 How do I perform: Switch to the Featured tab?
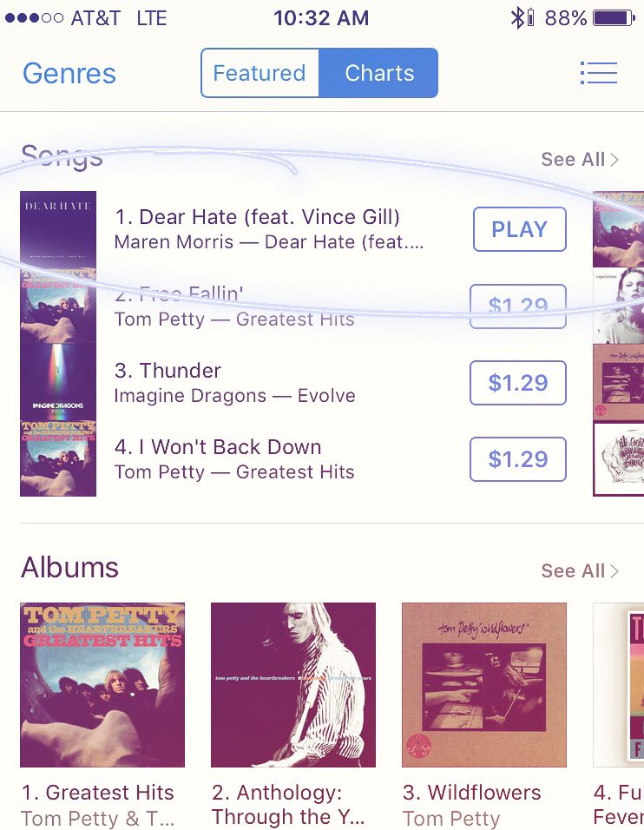(260, 73)
